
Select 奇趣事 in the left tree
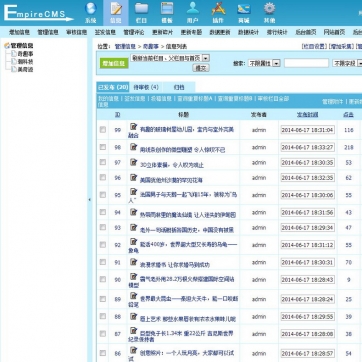point(25,54)
